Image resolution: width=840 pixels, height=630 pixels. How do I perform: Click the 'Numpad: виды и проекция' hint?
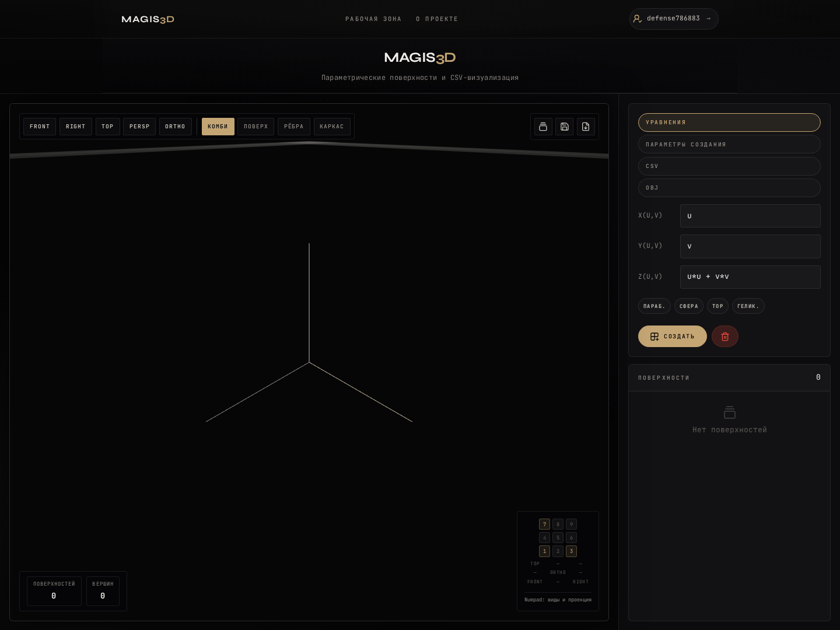[x=558, y=600]
